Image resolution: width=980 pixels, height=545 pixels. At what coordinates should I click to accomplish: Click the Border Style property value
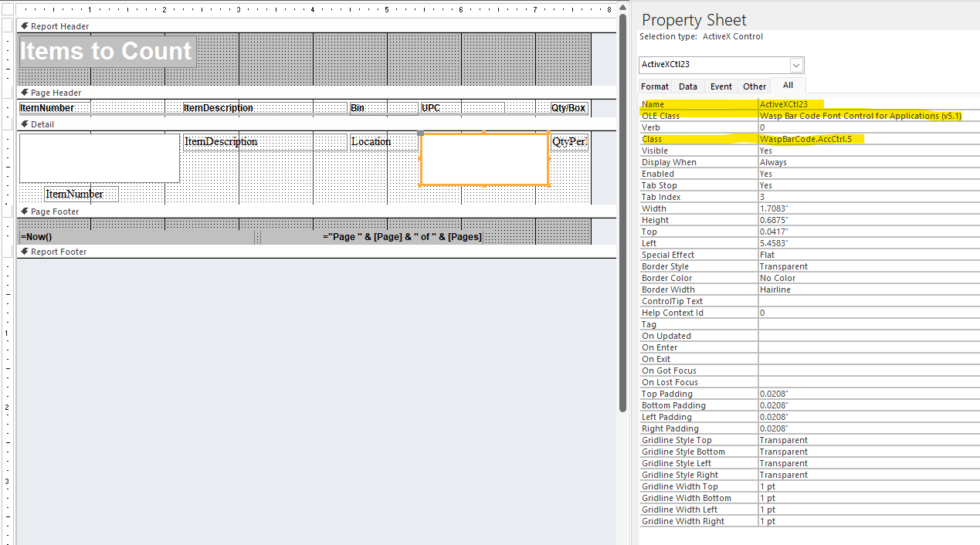point(869,266)
